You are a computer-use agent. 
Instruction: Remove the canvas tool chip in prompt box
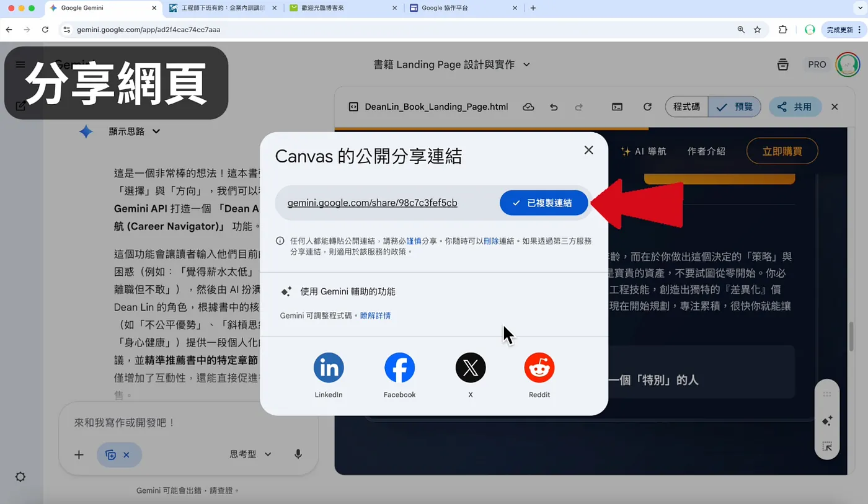point(126,455)
